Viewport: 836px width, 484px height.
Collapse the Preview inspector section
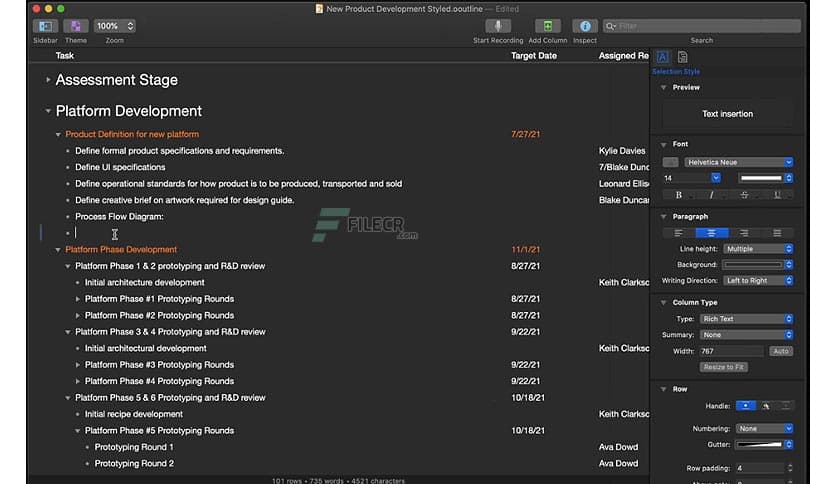point(663,87)
